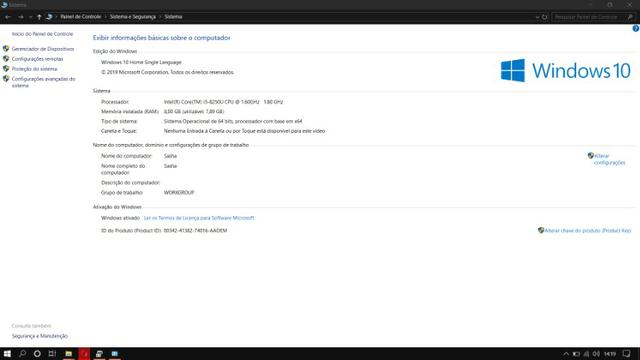This screenshot has width=640, height=360.
Task: Open the Action Center notifications icon
Action: pos(627,354)
